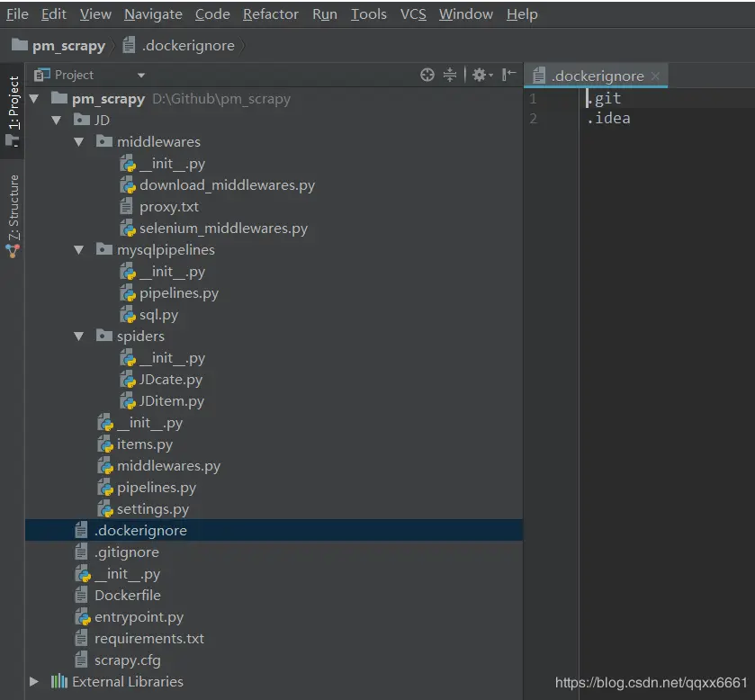Select pipelines.py directly under JD
Screen dimensions: 755x700
[157, 487]
